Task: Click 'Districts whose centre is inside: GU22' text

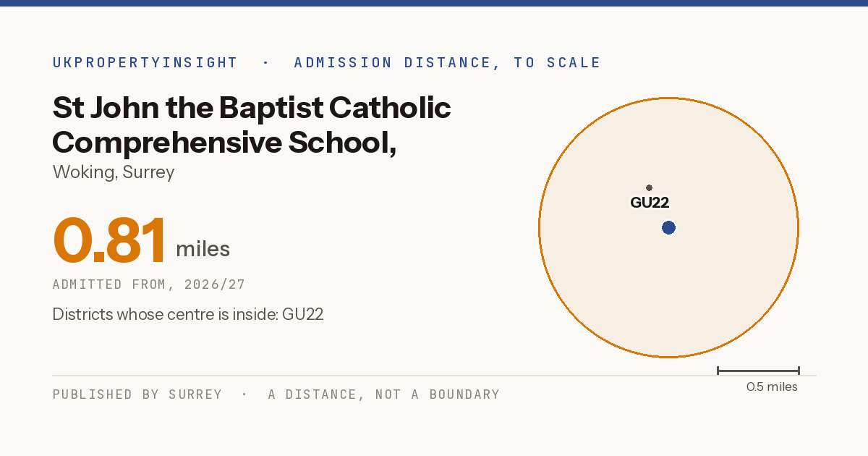Action: click(188, 315)
